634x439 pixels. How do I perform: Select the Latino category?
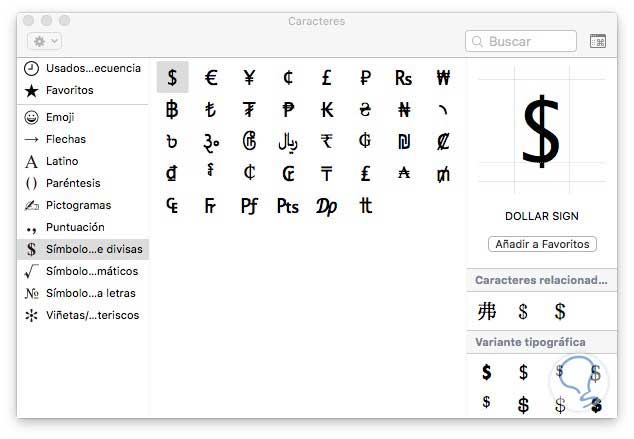click(x=62, y=161)
